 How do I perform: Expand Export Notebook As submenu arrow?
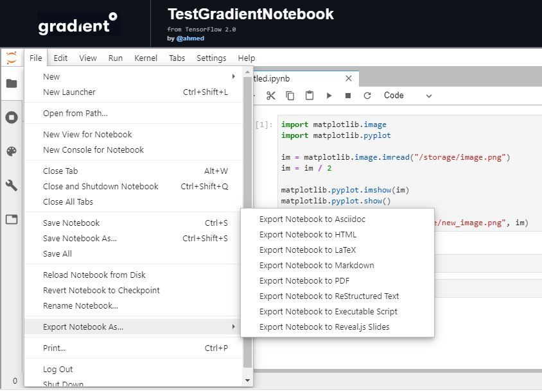click(234, 327)
